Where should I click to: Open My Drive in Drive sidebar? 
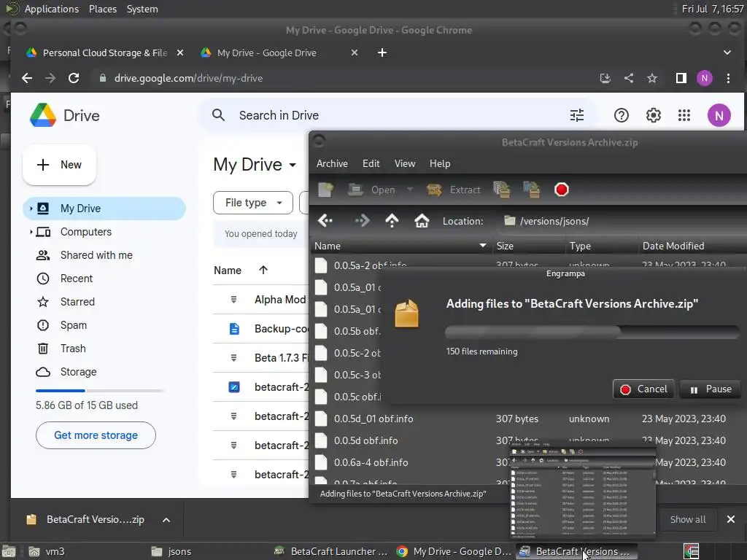(x=104, y=209)
